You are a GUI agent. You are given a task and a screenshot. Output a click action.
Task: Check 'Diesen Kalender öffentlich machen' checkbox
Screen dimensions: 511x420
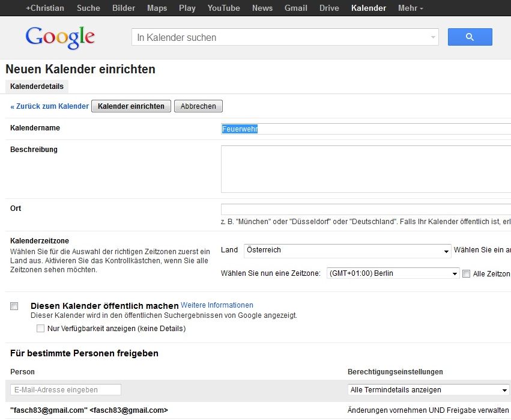point(14,306)
